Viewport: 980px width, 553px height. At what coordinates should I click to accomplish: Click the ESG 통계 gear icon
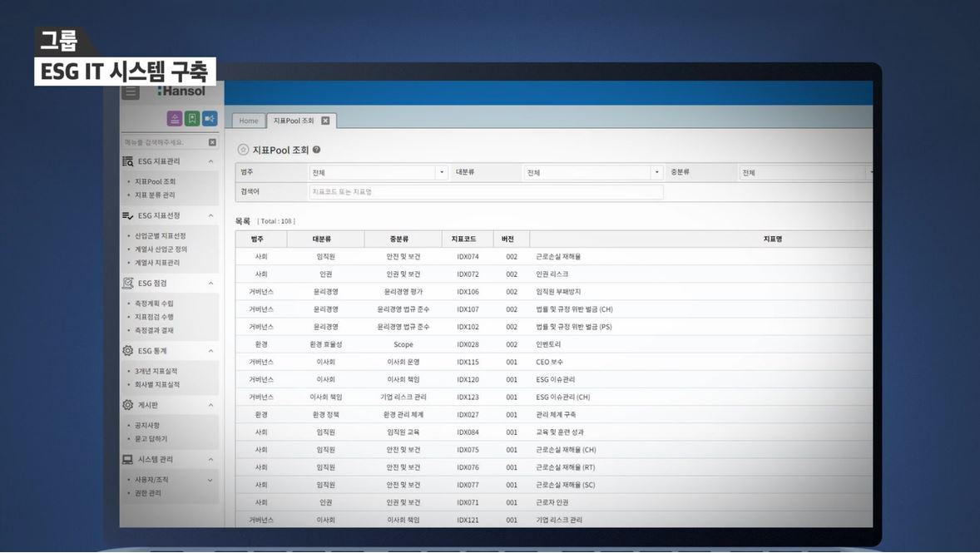[127, 351]
